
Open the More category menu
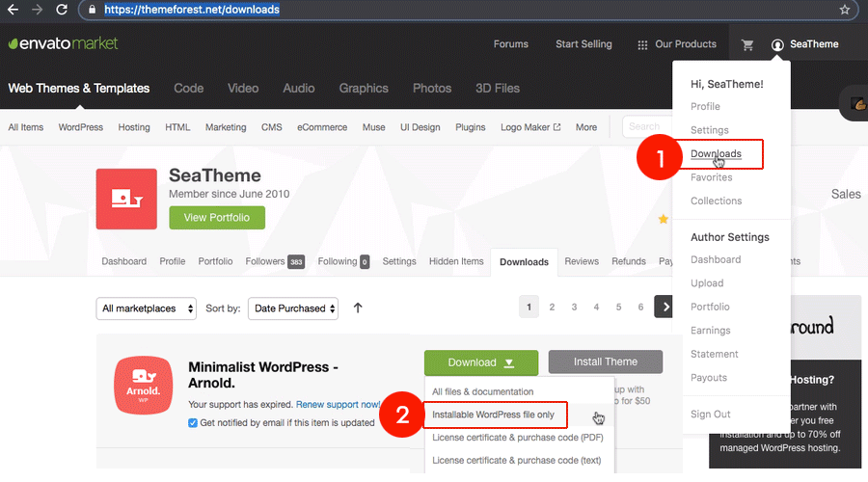586,127
